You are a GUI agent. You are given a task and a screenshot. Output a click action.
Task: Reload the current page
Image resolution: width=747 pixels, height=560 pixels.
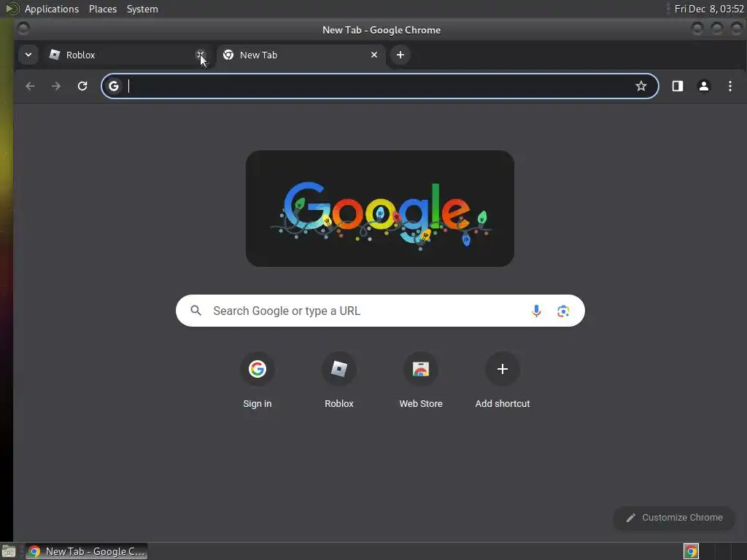[x=82, y=86]
